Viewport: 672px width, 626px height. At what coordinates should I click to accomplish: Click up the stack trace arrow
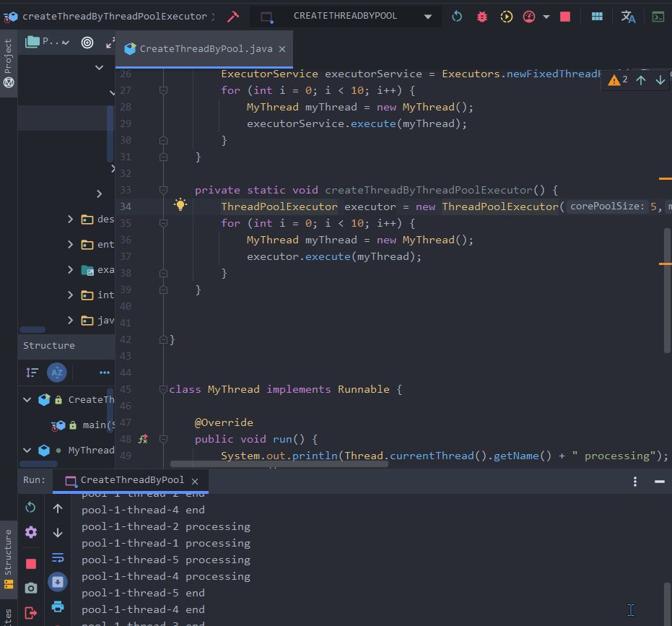tap(58, 508)
